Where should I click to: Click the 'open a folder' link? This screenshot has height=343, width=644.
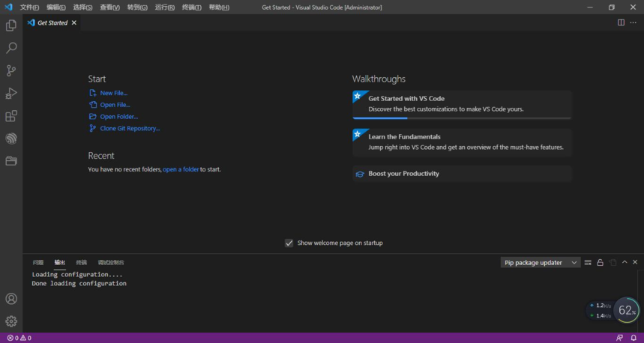(181, 169)
